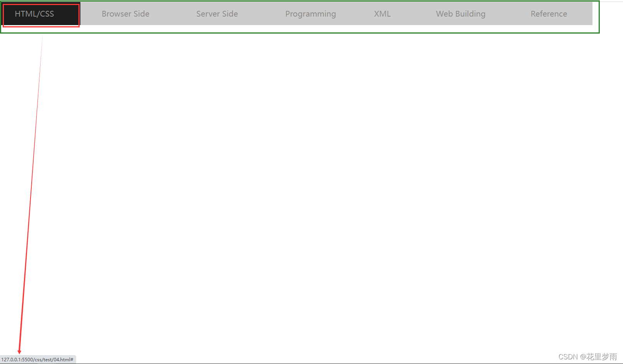Select the Browser Side menu link
623x364 pixels.
(x=126, y=14)
